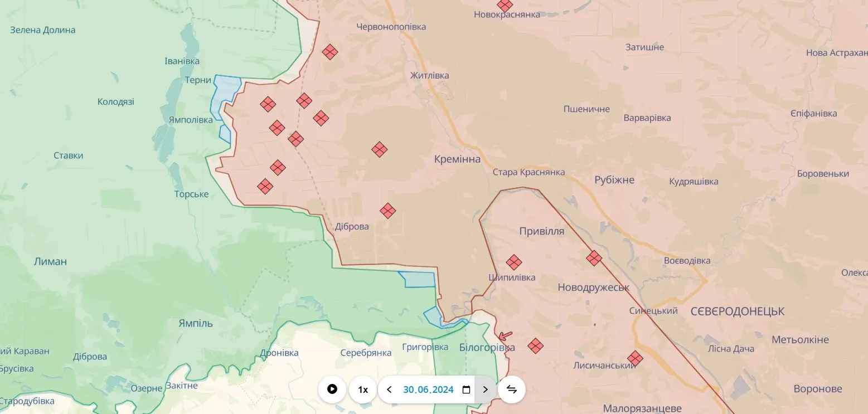Screen dimensions: 868x414
Task: Advance to the next date with right chevron
Action: click(485, 389)
